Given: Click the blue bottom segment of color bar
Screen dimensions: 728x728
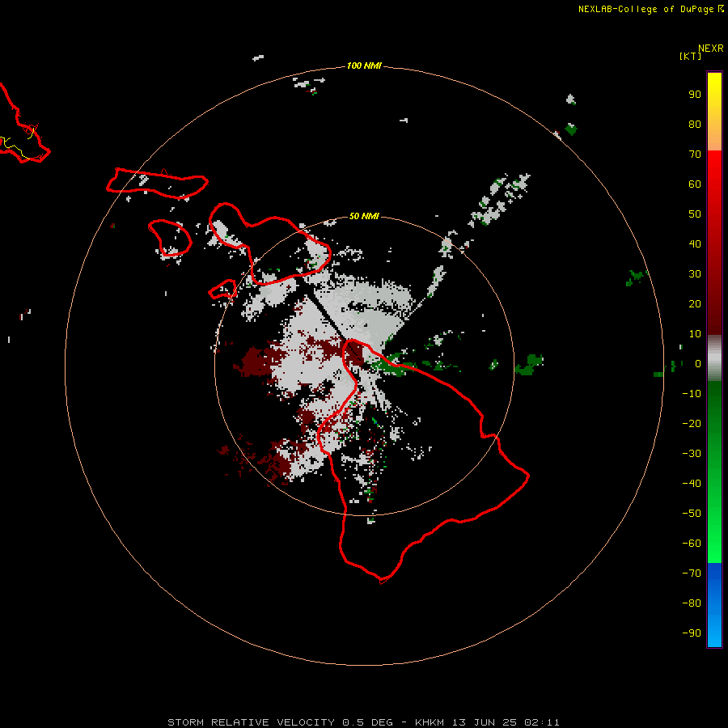Looking at the screenshot, I should [x=714, y=605].
